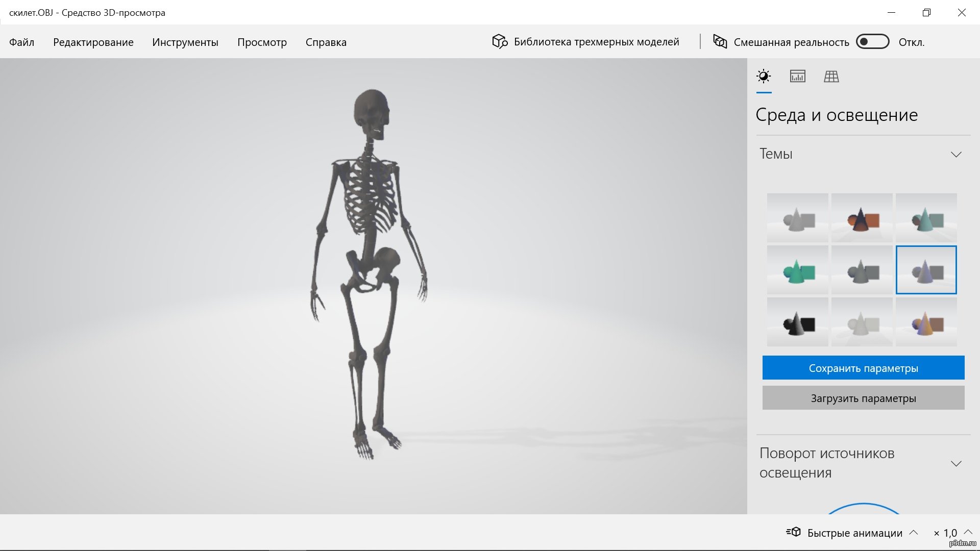The width and height of the screenshot is (980, 551).
Task: Open the Инструменты menu
Action: pyautogui.click(x=185, y=42)
